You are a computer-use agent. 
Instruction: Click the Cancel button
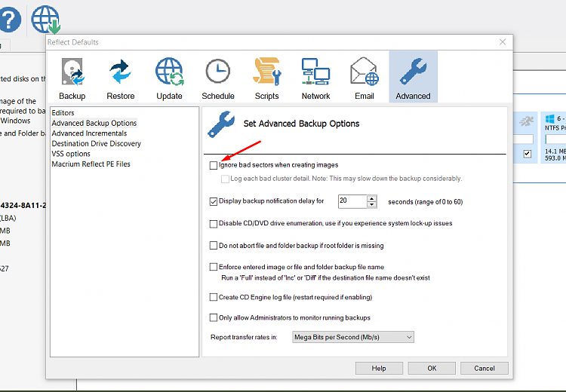click(x=484, y=369)
